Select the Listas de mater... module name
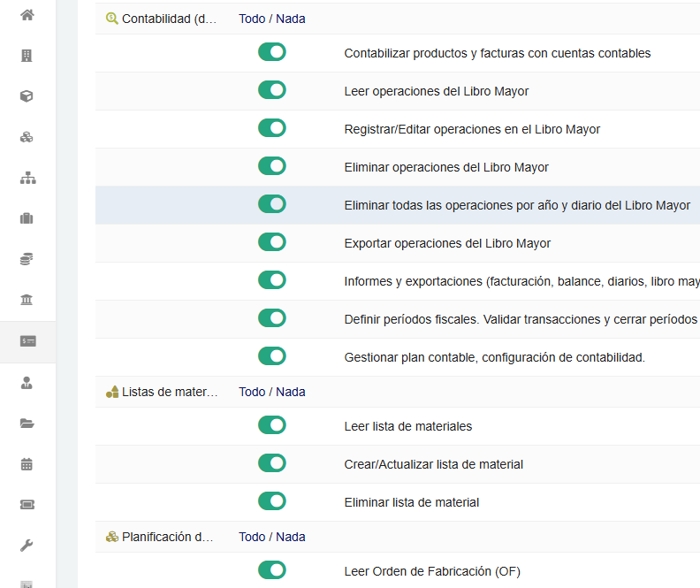This screenshot has height=588, width=700. coord(170,392)
